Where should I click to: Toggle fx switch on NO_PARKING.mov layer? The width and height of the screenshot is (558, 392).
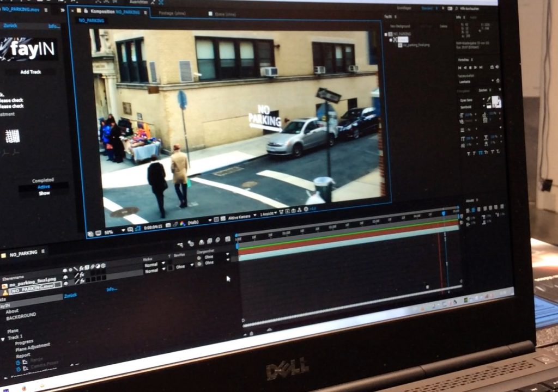(82, 280)
